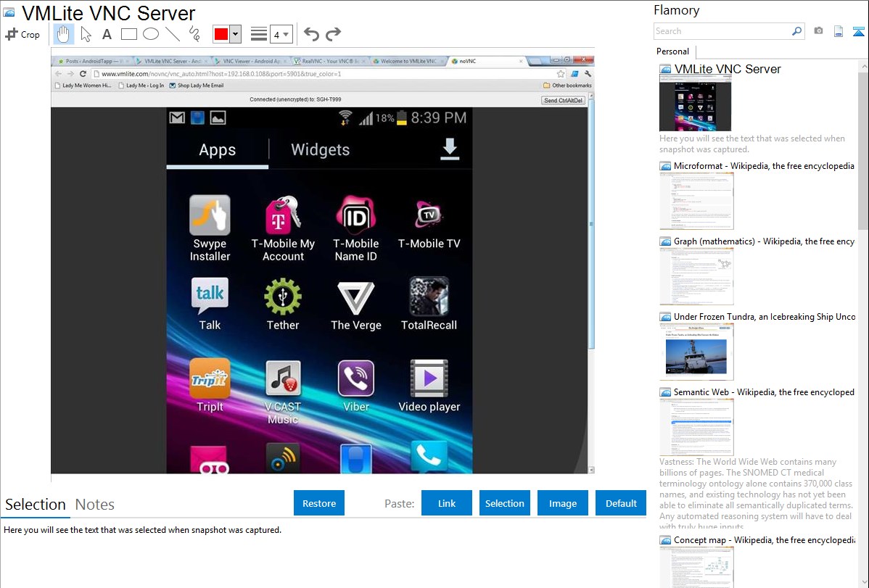869x588 pixels.
Task: Open the Graph (mathematics) snapshot thumbnail
Action: click(x=696, y=276)
